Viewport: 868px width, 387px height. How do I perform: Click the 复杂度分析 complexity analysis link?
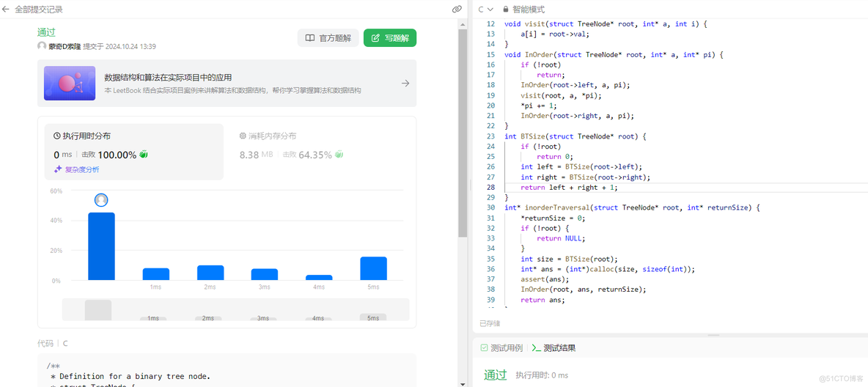[x=82, y=170]
